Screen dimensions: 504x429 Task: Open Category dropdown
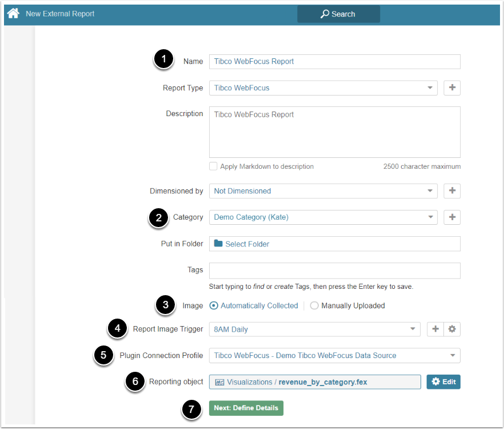323,217
